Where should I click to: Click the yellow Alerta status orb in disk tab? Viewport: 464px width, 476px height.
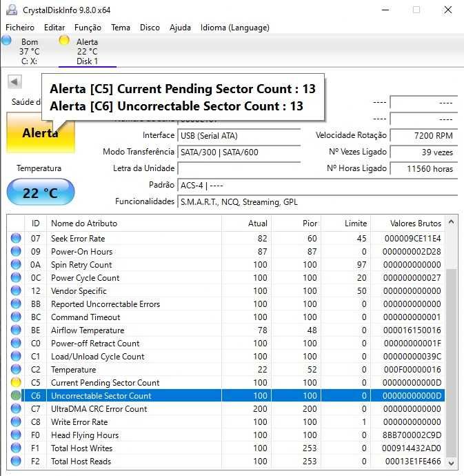point(64,41)
